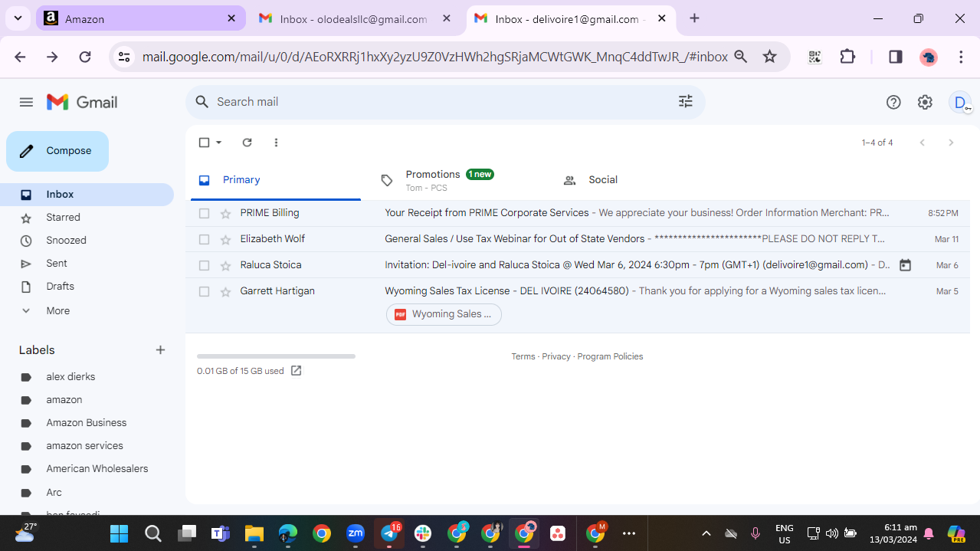Open the browser side panel icon
980x551 pixels.
point(895,57)
